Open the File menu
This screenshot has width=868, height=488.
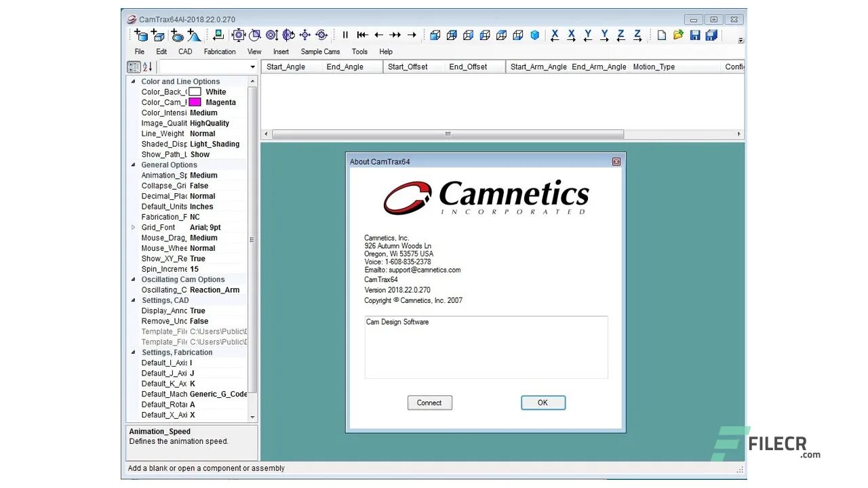coord(140,52)
